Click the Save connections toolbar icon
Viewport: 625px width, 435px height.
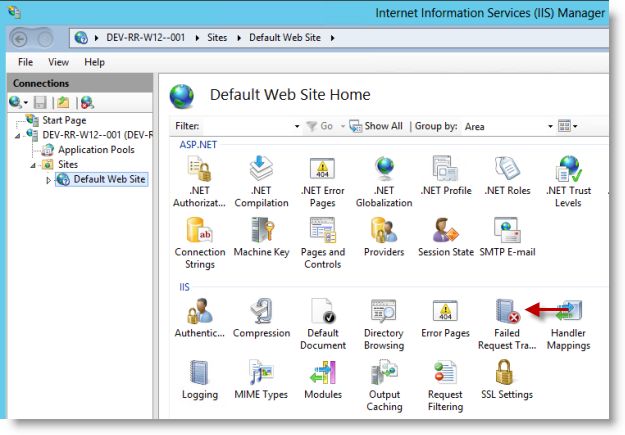40,102
